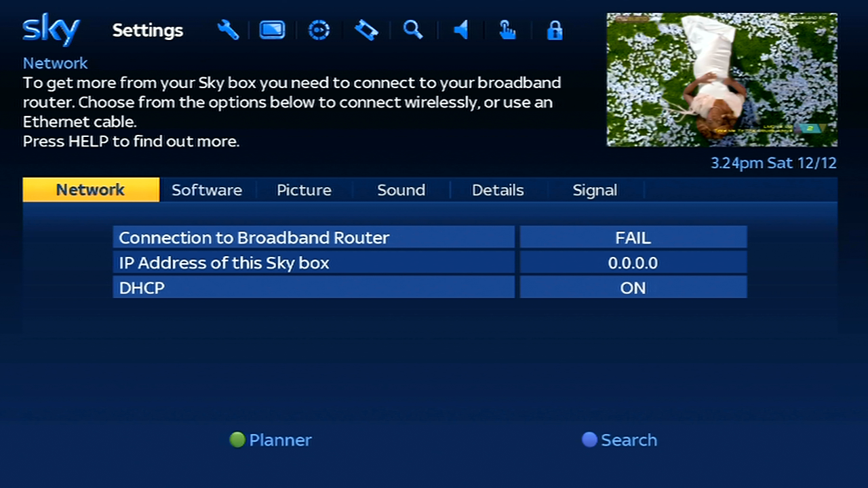Select the padlock parental control icon

click(x=555, y=30)
